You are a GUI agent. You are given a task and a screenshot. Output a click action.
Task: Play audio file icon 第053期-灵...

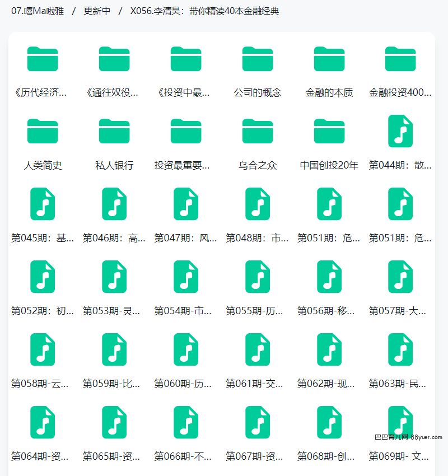pos(114,277)
